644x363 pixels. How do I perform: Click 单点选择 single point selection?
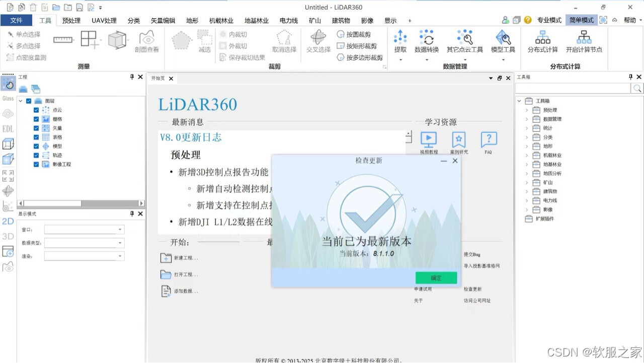[24, 34]
